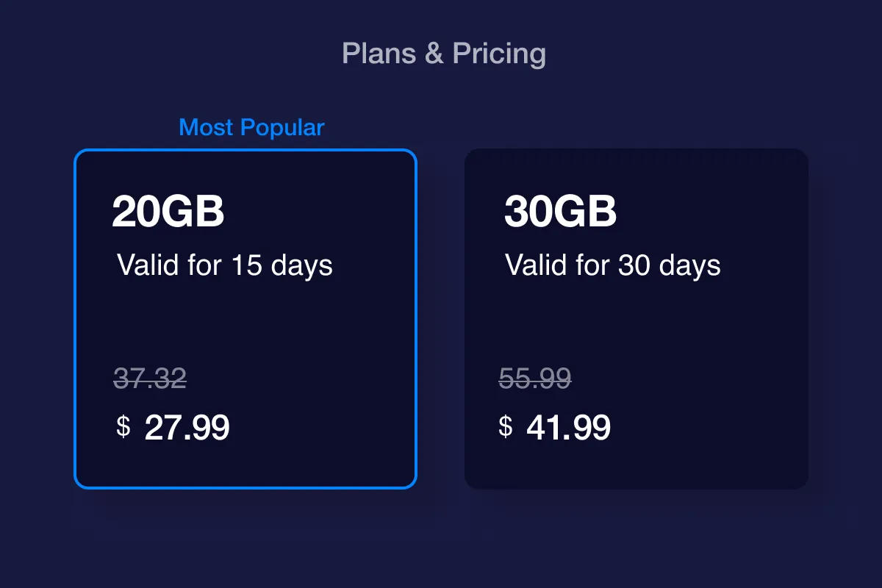The width and height of the screenshot is (882, 588).
Task: Click the crossed-out 55.99 price
Action: (x=535, y=379)
